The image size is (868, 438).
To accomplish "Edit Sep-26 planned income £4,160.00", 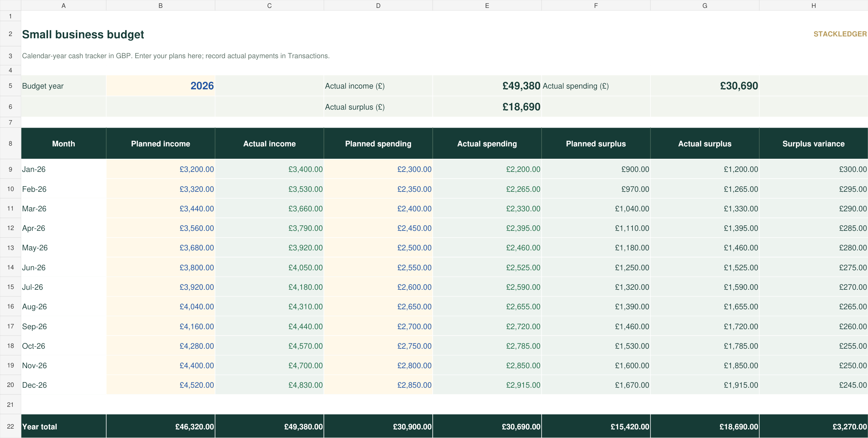I will click(x=160, y=327).
